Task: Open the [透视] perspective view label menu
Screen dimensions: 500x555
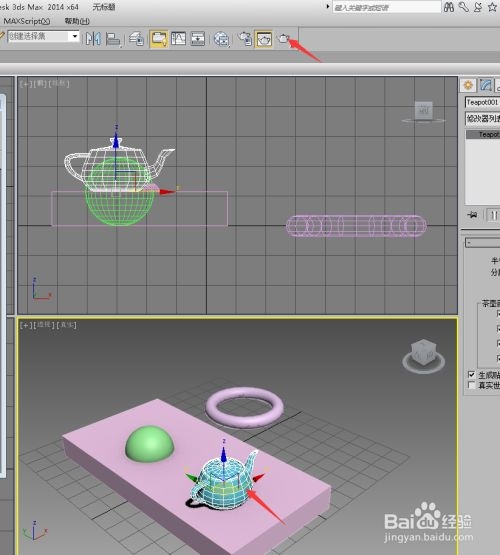Action: coord(44,325)
